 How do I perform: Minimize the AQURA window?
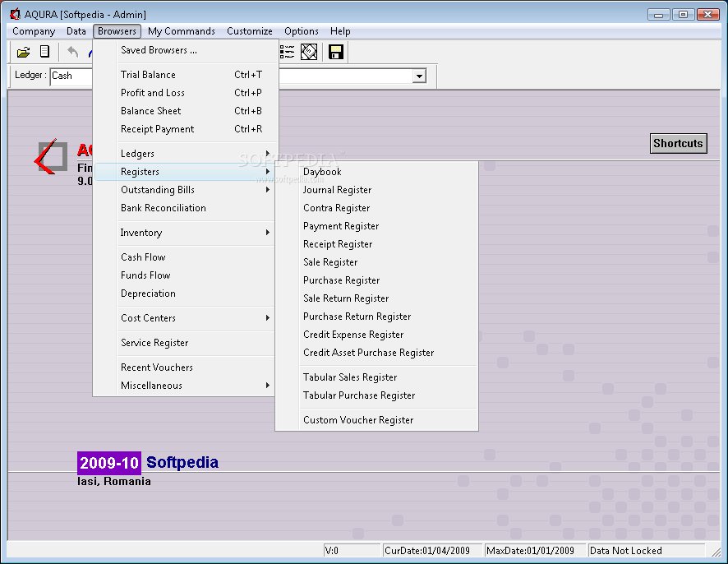click(x=659, y=15)
